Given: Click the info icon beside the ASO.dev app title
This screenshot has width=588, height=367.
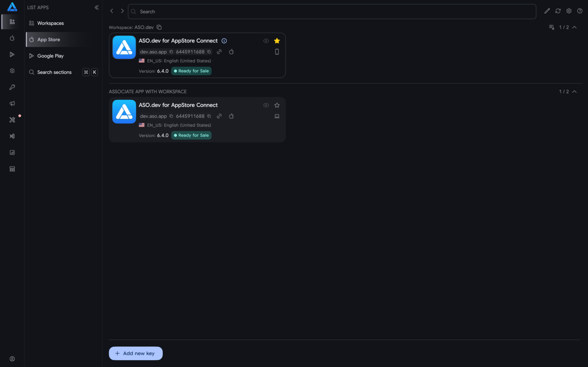Looking at the screenshot, I should [224, 41].
